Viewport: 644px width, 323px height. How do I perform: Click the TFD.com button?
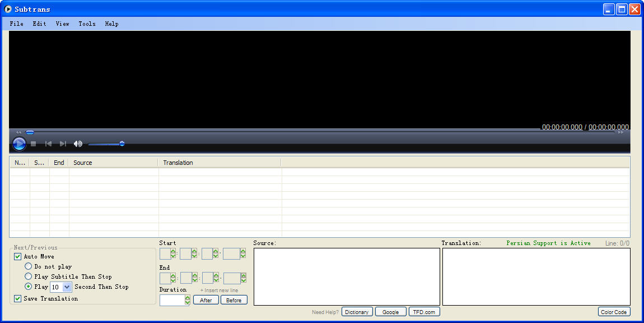[424, 312]
